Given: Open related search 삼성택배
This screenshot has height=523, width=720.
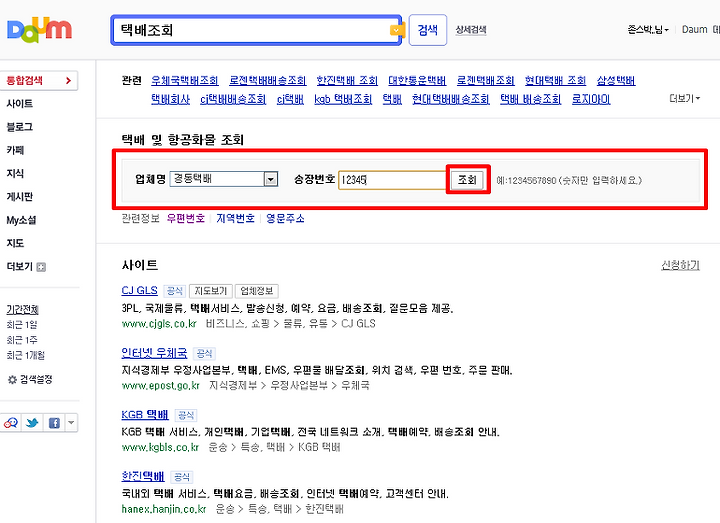Looking at the screenshot, I should [616, 80].
